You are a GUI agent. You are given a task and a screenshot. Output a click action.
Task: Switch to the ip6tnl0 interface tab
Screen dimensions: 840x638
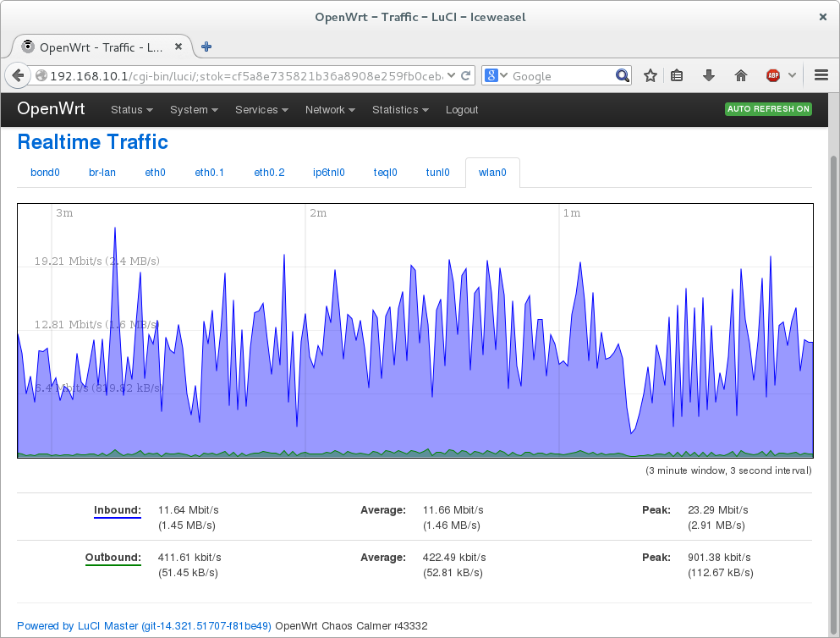point(329,173)
